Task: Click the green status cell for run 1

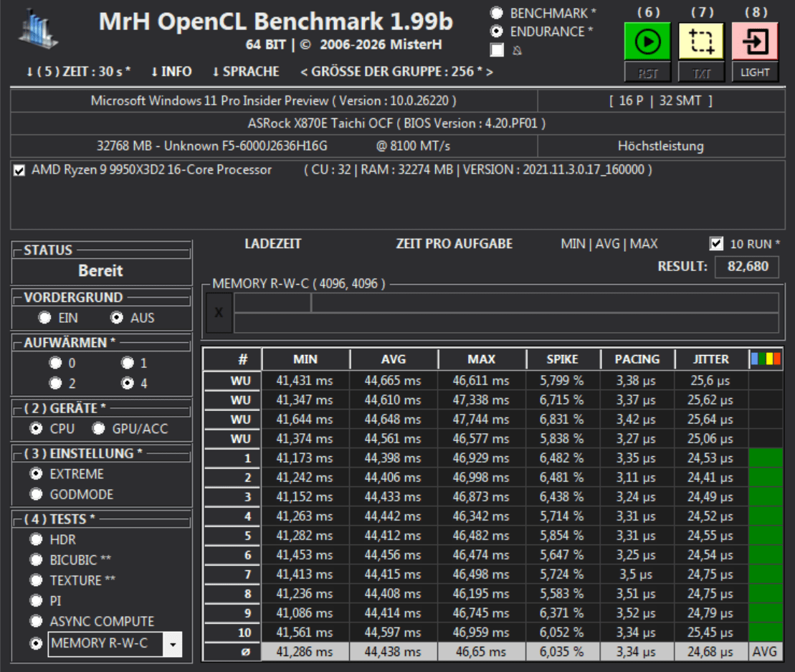Action: (766, 458)
